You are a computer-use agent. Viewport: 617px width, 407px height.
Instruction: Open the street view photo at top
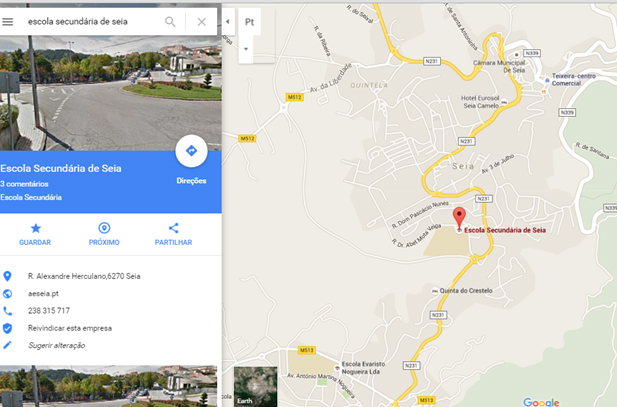pos(111,93)
